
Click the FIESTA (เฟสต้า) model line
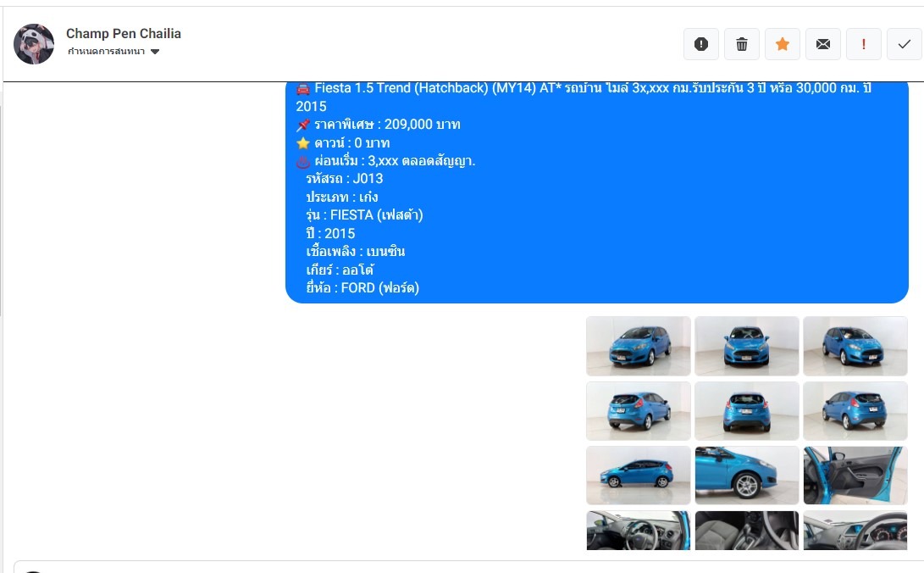[364, 215]
